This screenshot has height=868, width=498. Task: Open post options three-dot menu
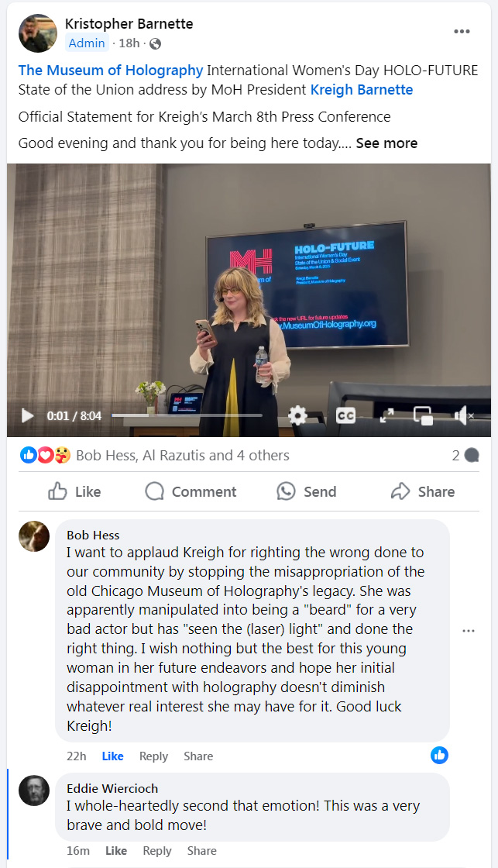tap(462, 32)
